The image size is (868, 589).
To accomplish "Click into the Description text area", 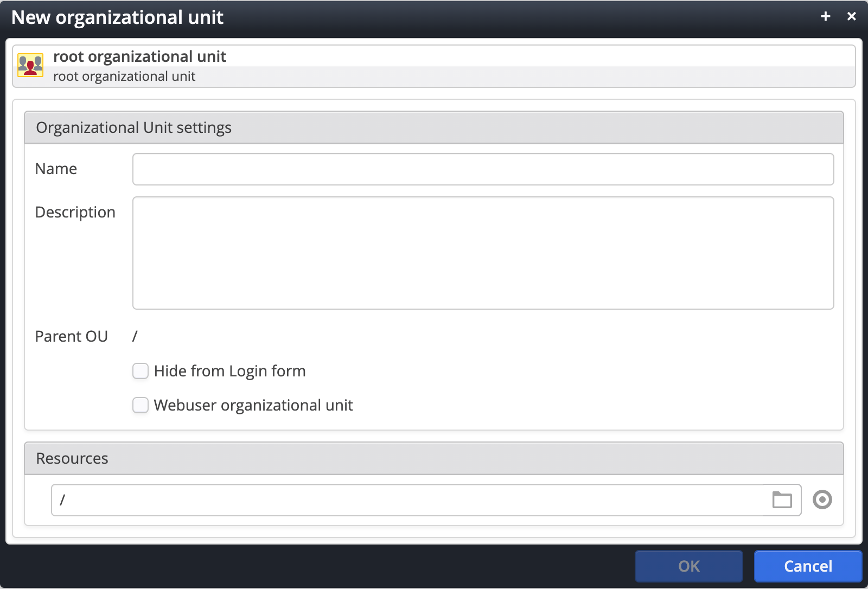I will (483, 252).
